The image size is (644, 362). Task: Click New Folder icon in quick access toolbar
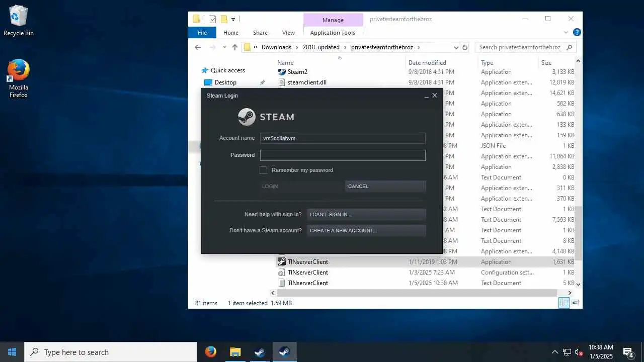[224, 19]
